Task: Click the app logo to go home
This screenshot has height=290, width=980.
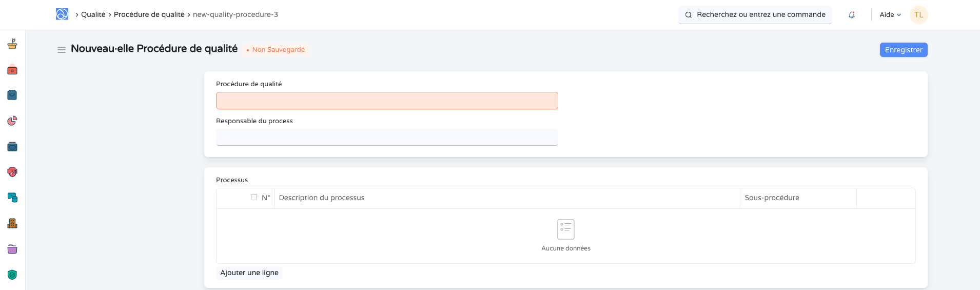Action: pos(62,14)
